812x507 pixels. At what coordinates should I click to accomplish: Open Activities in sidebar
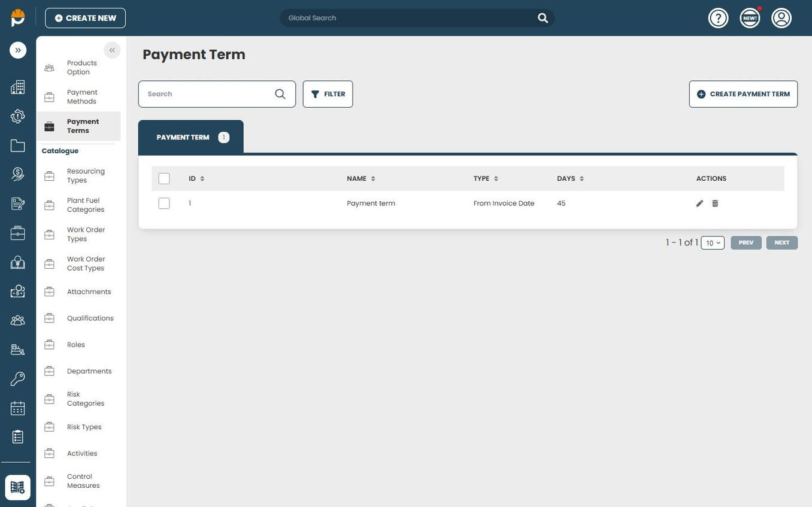78,454
